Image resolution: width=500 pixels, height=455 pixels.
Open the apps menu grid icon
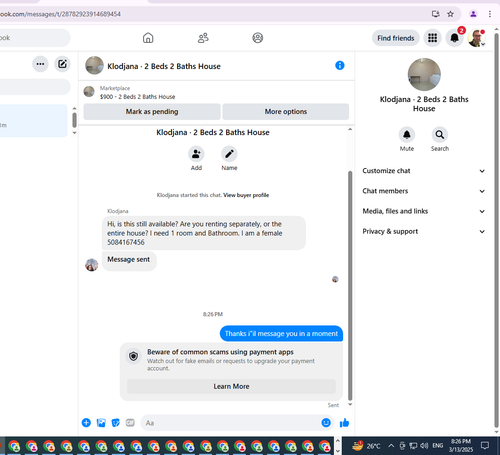click(x=432, y=38)
